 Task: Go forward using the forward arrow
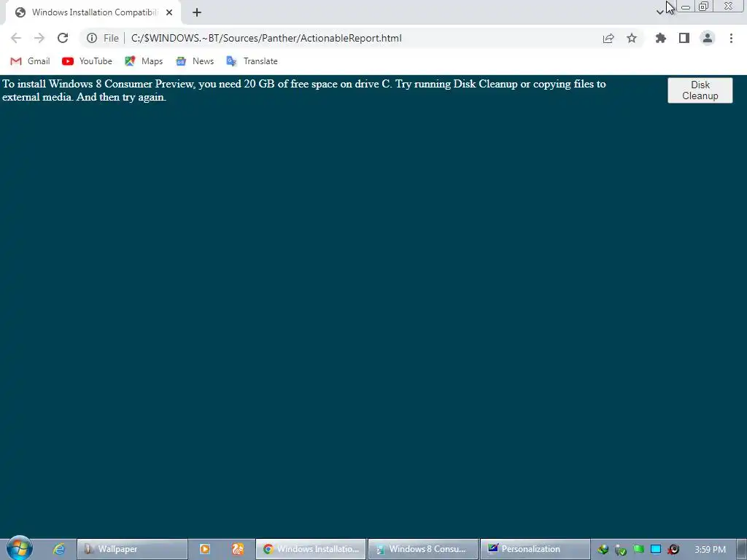[39, 38]
